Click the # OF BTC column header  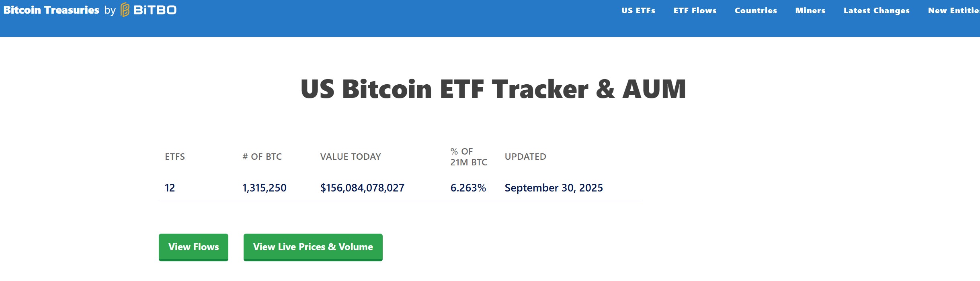[x=262, y=157]
